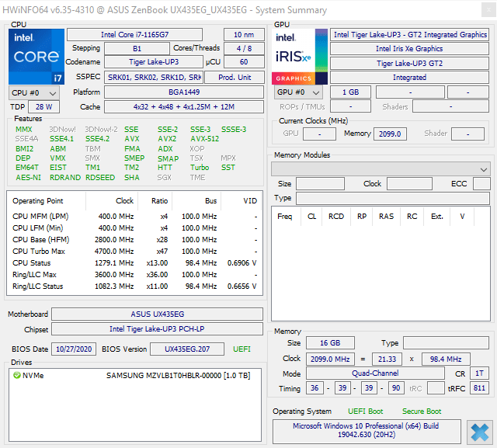
Task: Click the green check icon beside NVMe
Action: coord(16,376)
